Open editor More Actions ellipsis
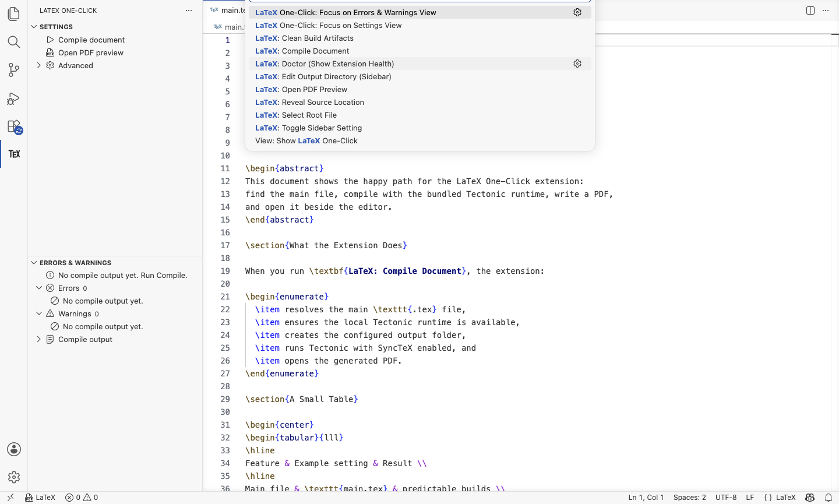The image size is (839, 504). [x=826, y=10]
